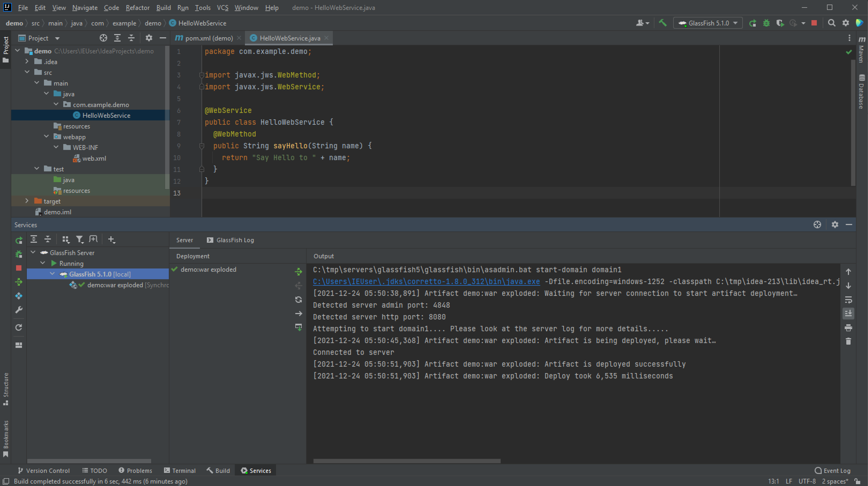The height and width of the screenshot is (486, 868).
Task: Rerun GlassFish 5.1.0 from main toolbar
Action: [x=752, y=23]
